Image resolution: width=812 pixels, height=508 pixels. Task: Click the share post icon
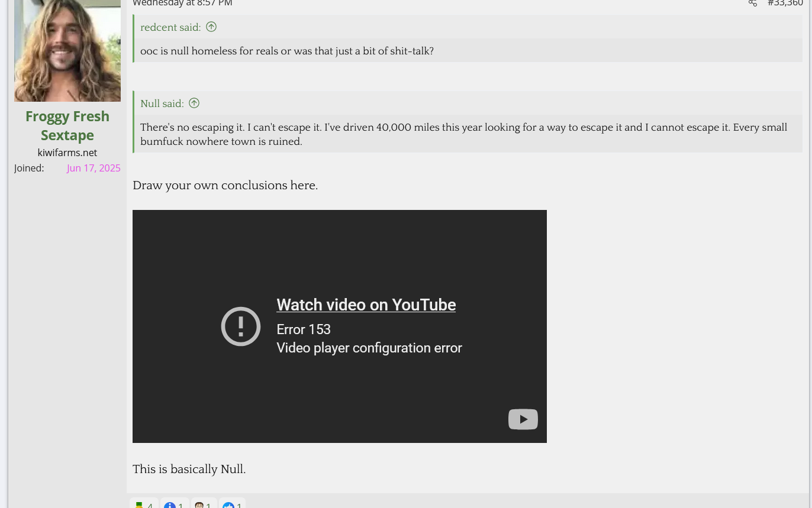(x=752, y=3)
